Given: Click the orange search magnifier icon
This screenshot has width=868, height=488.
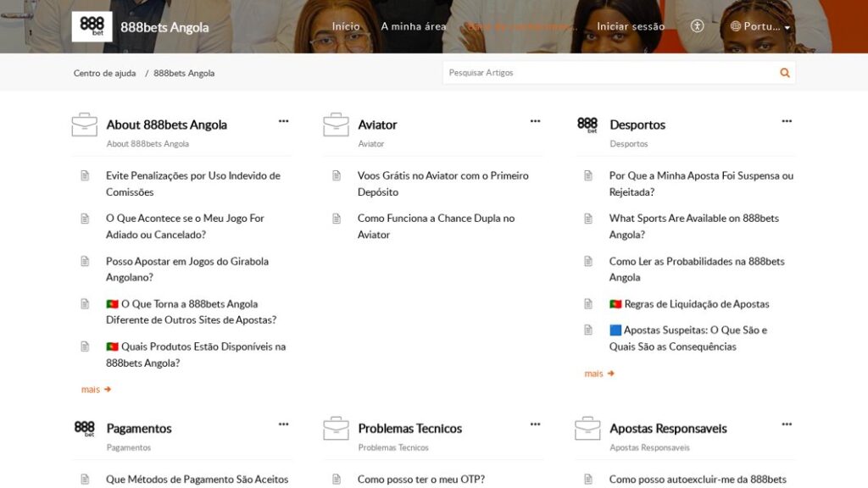Looking at the screenshot, I should (784, 73).
